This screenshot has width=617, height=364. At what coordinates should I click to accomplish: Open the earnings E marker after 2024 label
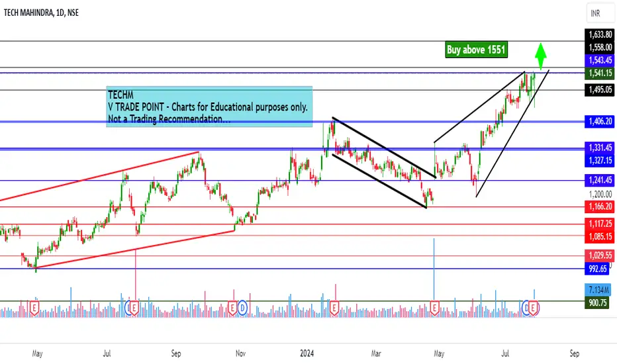[334, 308]
